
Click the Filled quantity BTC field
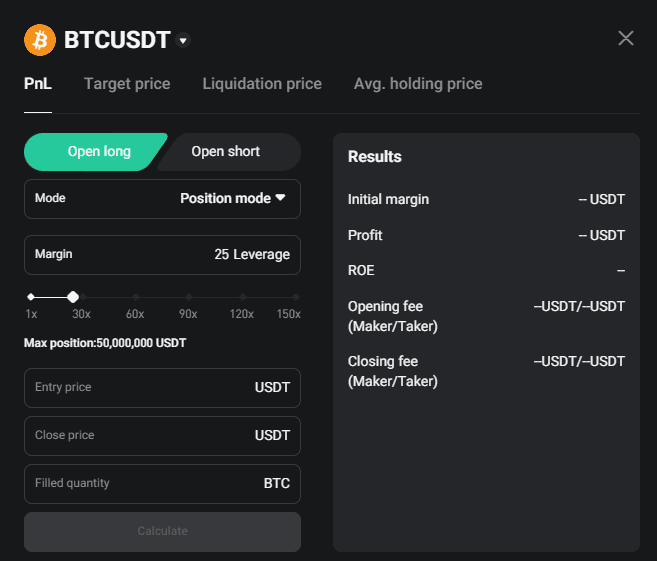[x=162, y=484]
